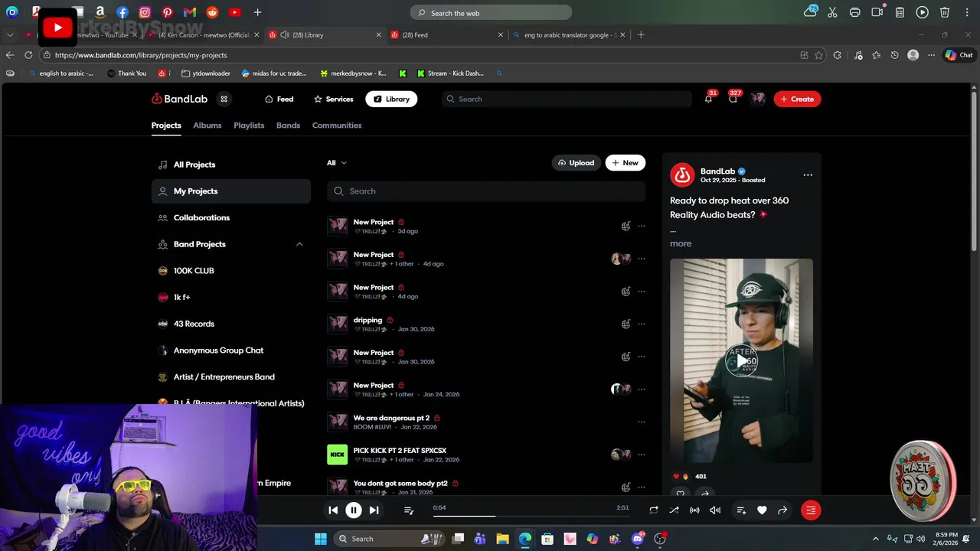Open the Copilot Chat button
The height and width of the screenshot is (551, 980).
click(959, 55)
